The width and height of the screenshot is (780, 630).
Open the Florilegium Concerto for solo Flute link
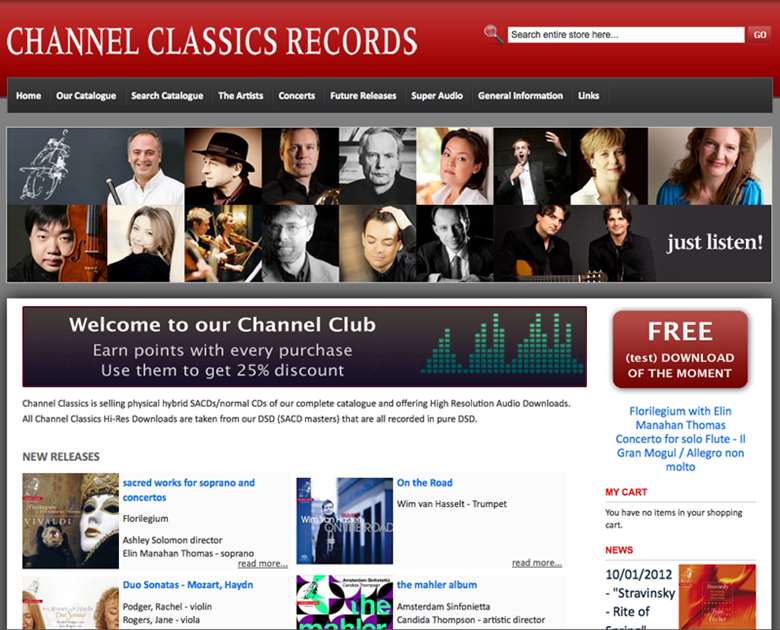point(681,439)
